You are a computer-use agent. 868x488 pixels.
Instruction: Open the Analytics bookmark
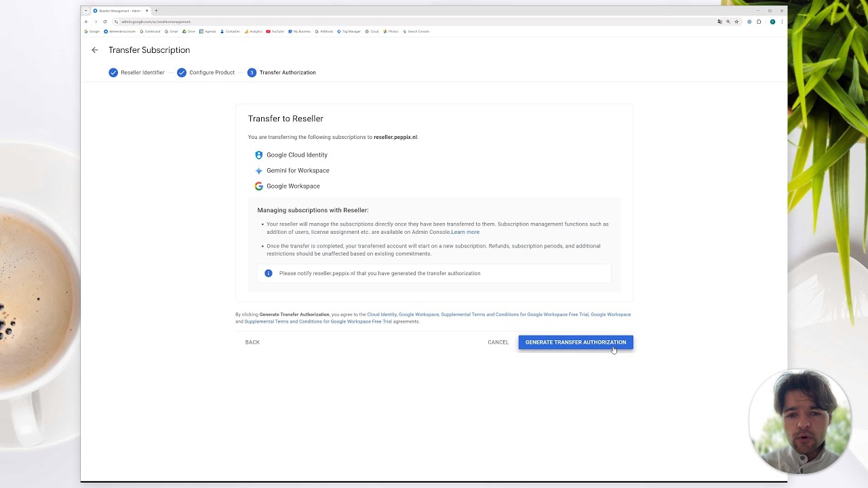(x=253, y=31)
